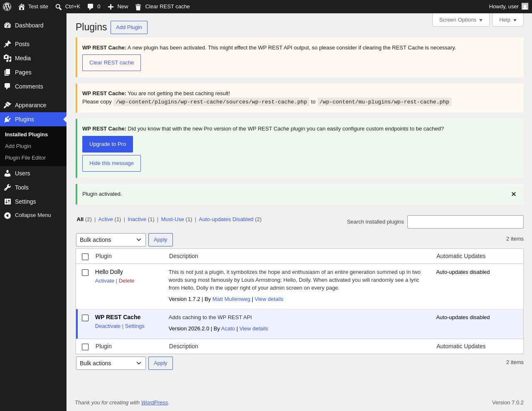Focus the Search installed plugins field
This screenshot has height=411, width=532.
click(x=465, y=222)
